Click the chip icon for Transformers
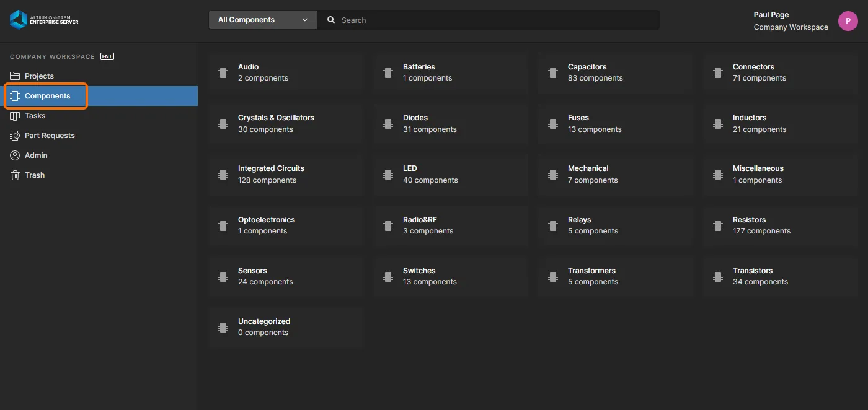The height and width of the screenshot is (410, 868). (553, 276)
